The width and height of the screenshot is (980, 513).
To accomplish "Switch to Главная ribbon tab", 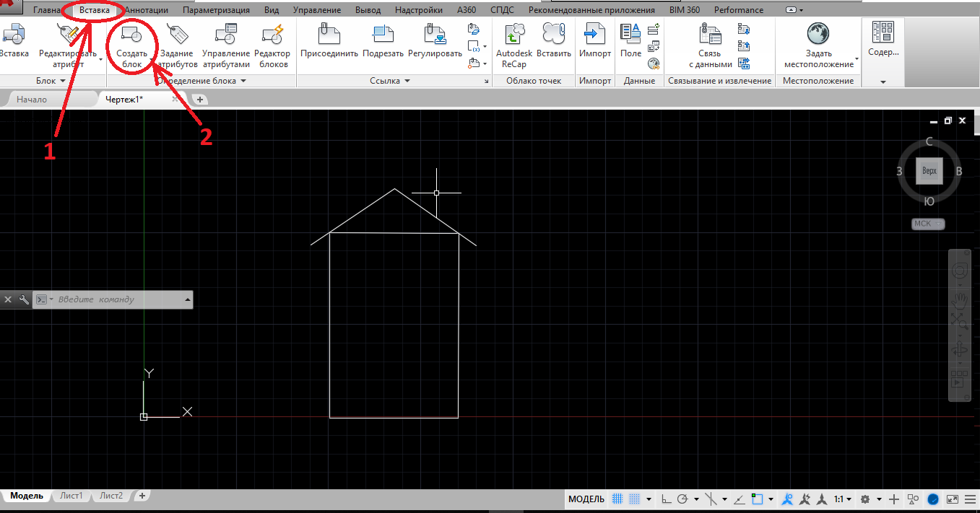I will coord(46,10).
